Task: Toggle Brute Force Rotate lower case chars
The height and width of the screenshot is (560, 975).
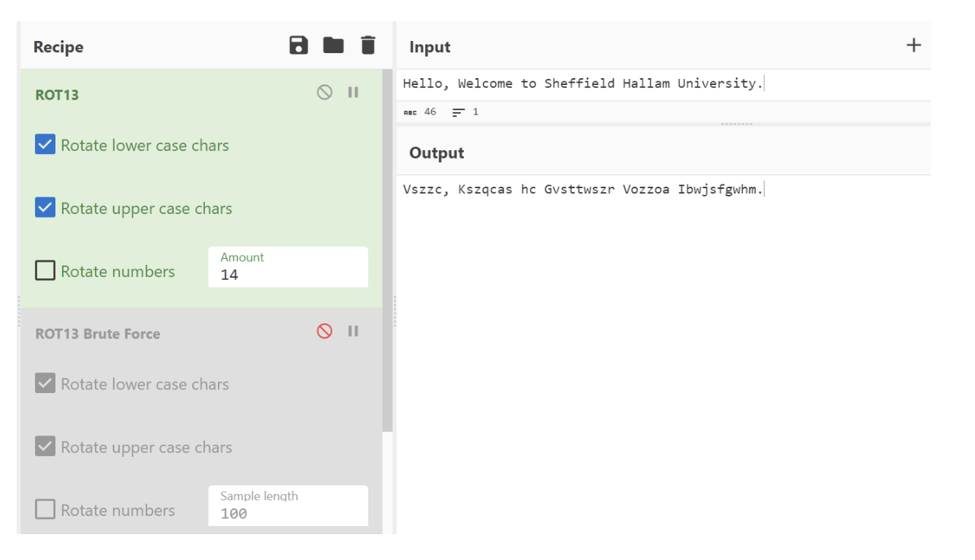Action: click(46, 384)
